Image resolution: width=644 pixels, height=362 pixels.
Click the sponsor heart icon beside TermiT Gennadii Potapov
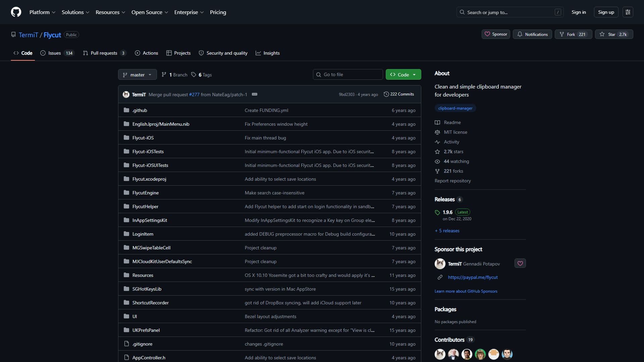point(520,263)
